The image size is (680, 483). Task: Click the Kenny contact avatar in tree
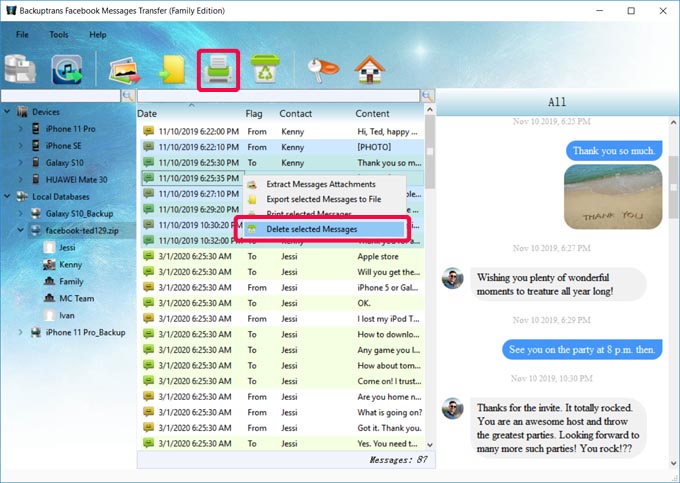[49, 264]
